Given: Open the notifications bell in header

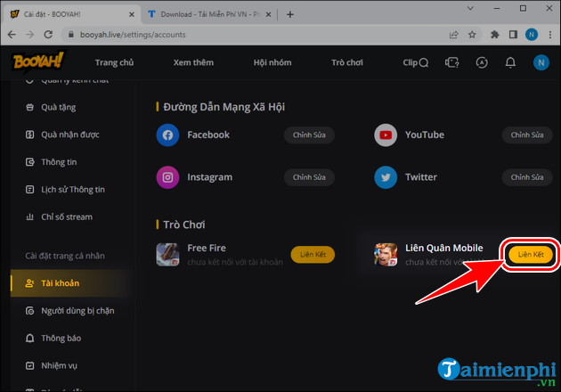Looking at the screenshot, I should coord(510,62).
